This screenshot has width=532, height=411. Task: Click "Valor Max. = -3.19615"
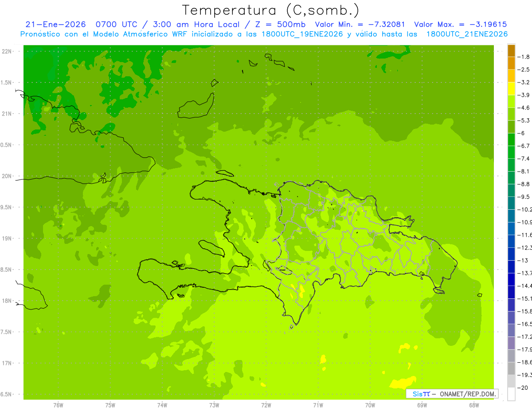coord(461,25)
